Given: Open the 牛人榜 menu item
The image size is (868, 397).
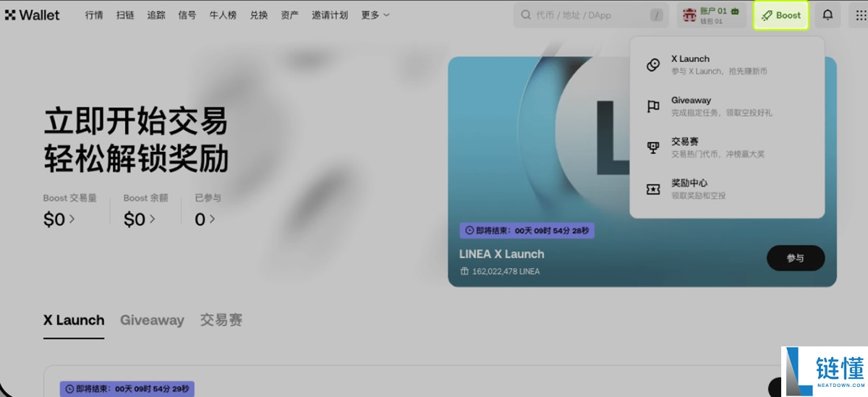Looking at the screenshot, I should point(223,14).
